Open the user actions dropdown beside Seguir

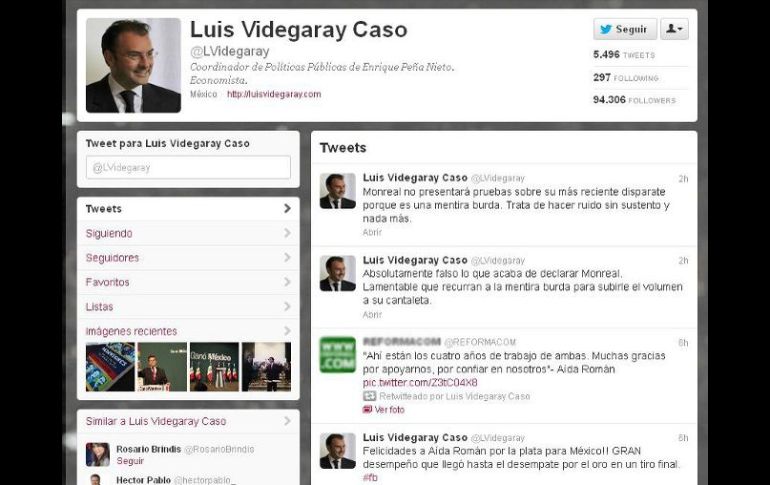674,29
